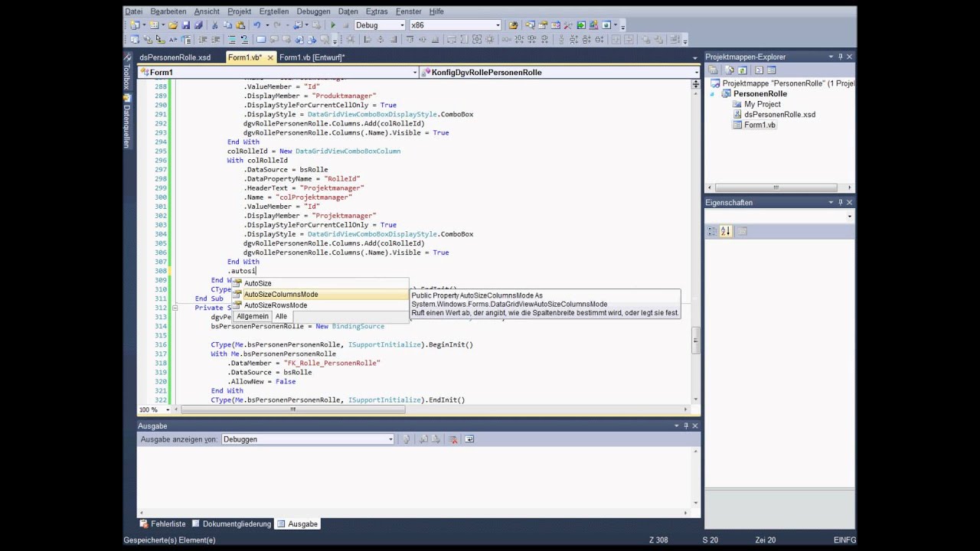Collapse the Private Sub code region at line 312
This screenshot has width=980, height=551.
pos(175,308)
